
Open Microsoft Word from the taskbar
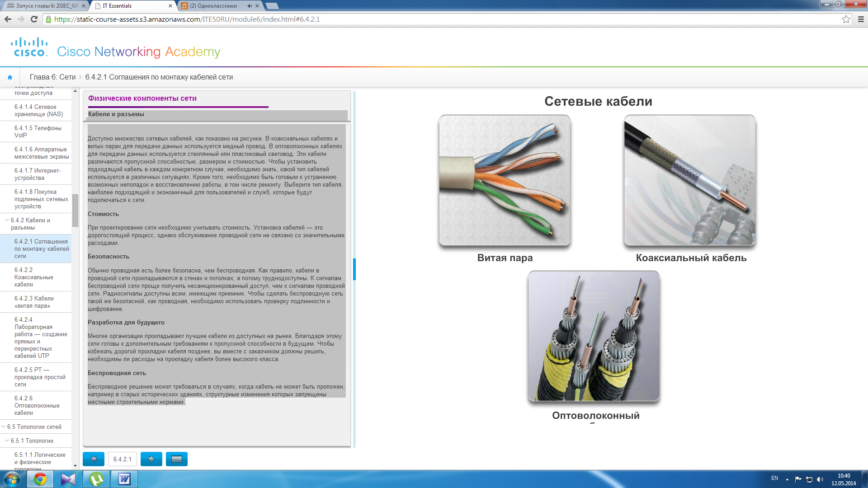[124, 479]
